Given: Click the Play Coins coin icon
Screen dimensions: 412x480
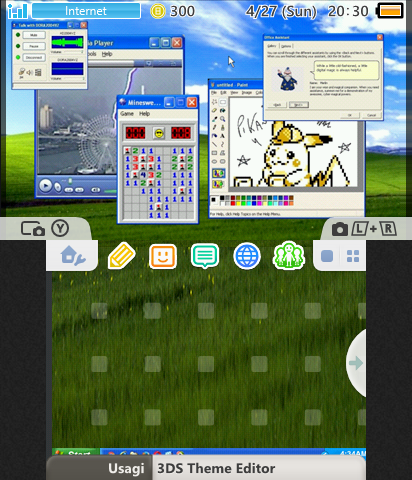Looking at the screenshot, I should [x=158, y=11].
